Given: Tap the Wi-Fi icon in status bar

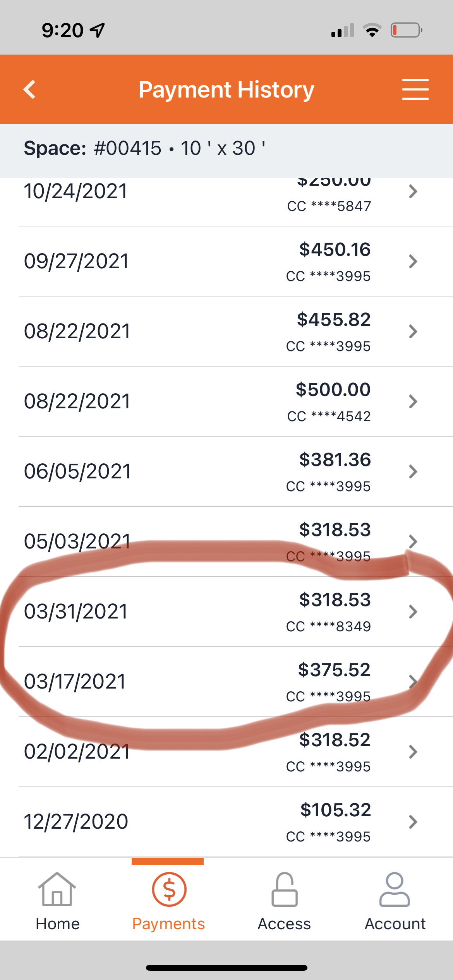Looking at the screenshot, I should [x=372, y=30].
